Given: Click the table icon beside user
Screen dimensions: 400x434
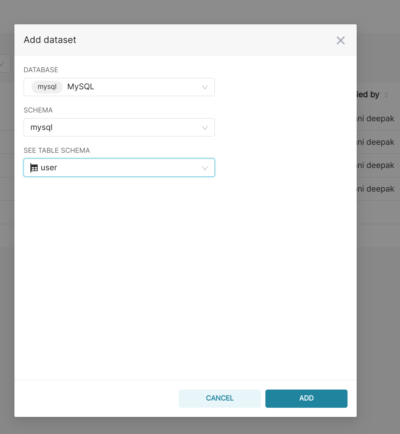Looking at the screenshot, I should pos(34,168).
